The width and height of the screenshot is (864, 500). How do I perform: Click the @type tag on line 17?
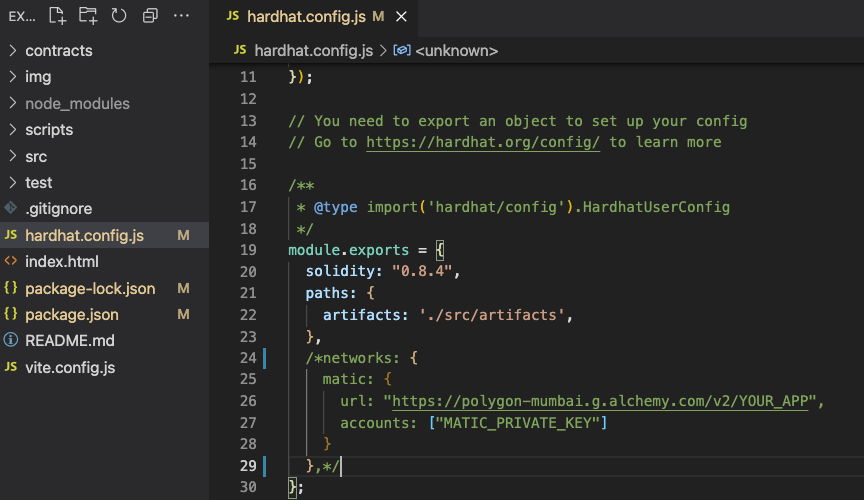click(x=336, y=207)
